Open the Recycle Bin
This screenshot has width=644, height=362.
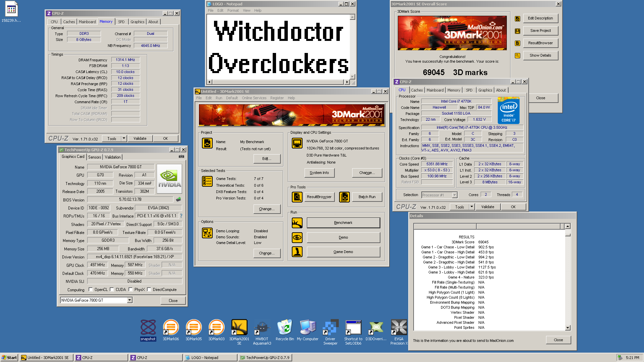(x=285, y=330)
